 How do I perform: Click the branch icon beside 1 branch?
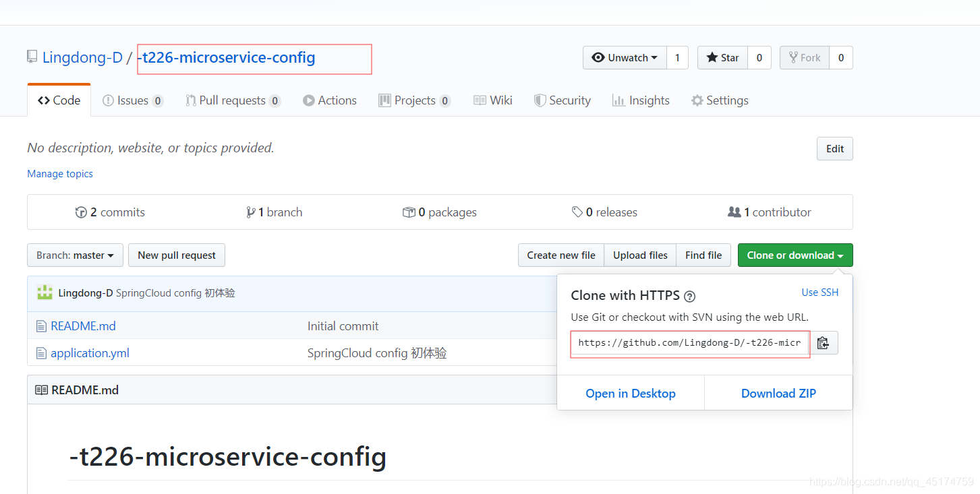(x=250, y=212)
